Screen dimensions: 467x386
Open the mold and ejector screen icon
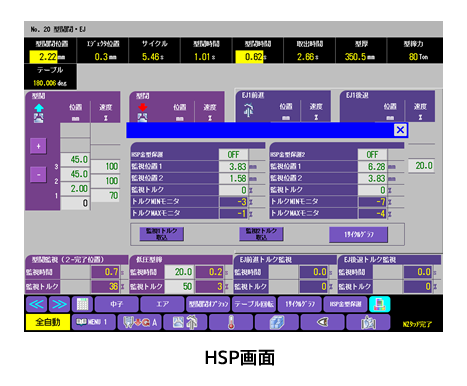tap(185, 322)
